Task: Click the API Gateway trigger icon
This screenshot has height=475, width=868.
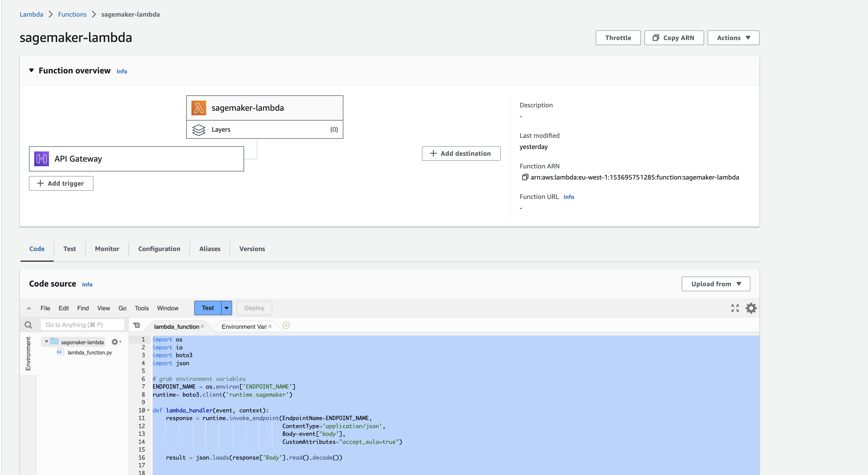Action: click(x=41, y=159)
